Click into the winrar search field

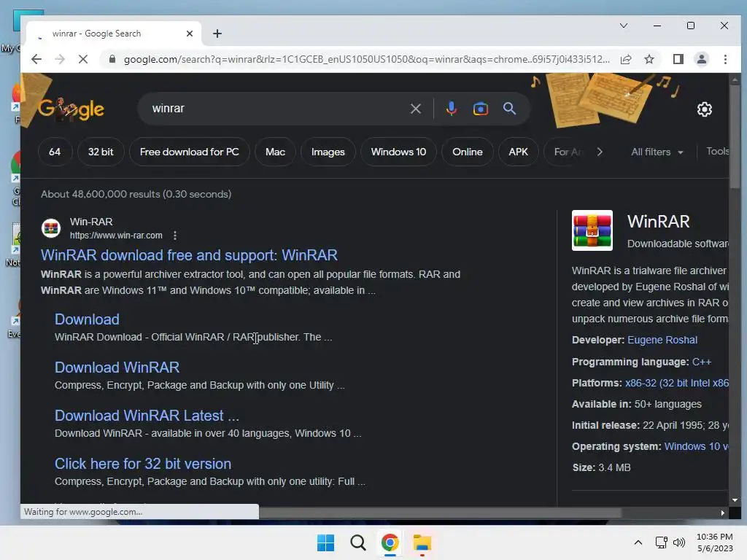point(276,109)
